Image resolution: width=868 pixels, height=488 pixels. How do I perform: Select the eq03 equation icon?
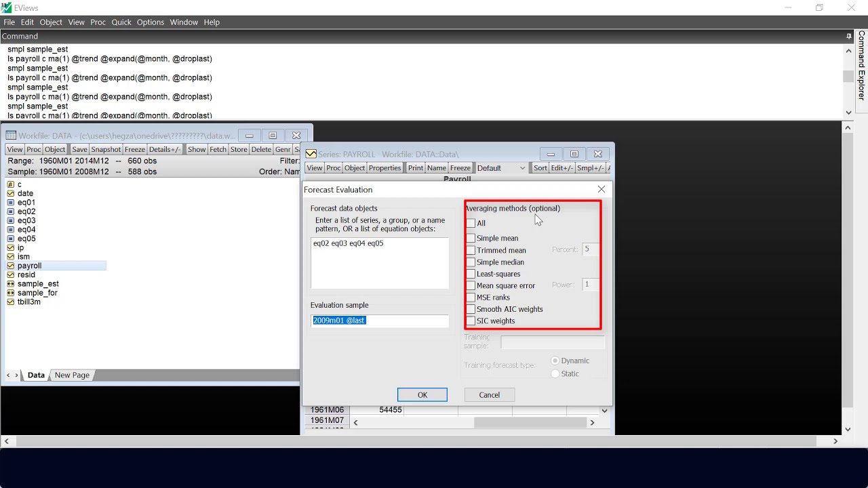coord(11,220)
